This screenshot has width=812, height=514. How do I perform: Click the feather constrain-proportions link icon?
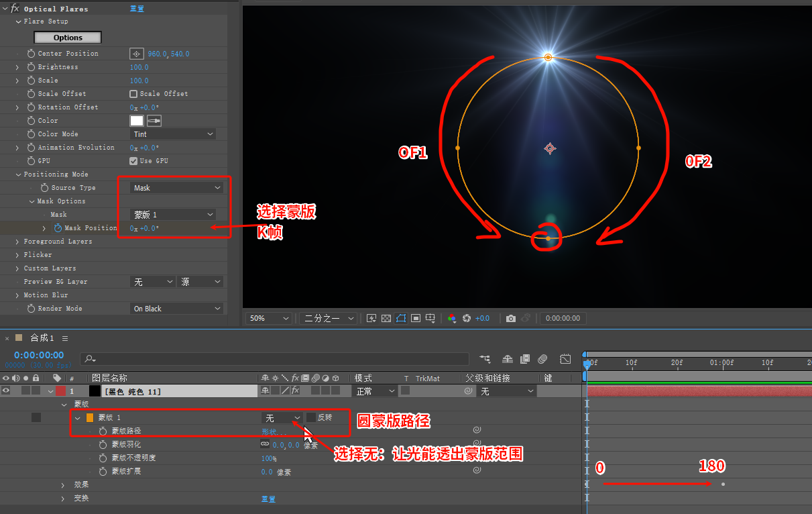tap(265, 444)
